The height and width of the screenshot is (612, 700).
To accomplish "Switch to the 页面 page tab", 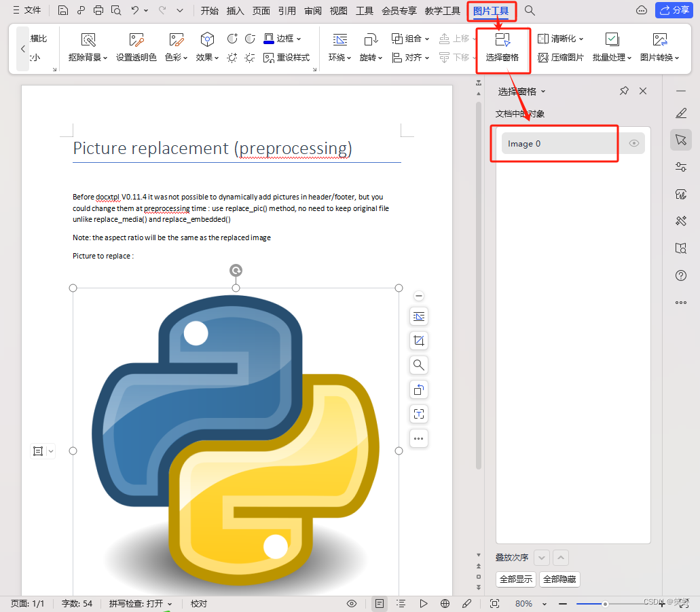I will [261, 11].
